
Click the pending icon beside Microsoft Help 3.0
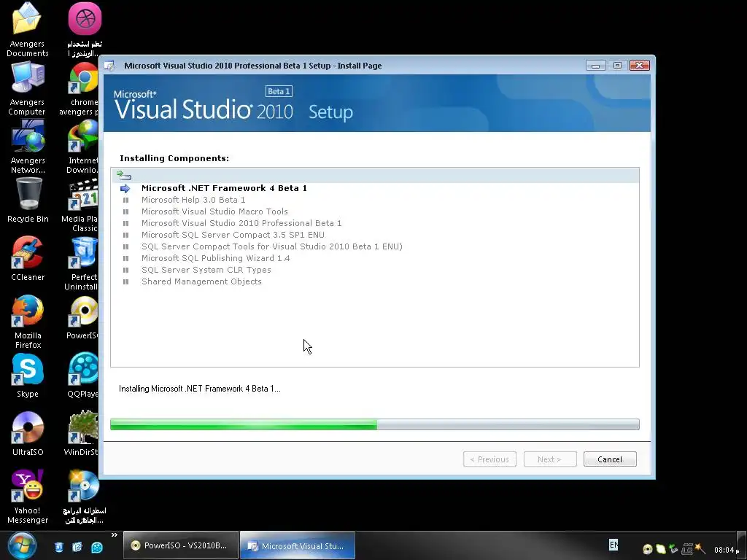tap(125, 200)
